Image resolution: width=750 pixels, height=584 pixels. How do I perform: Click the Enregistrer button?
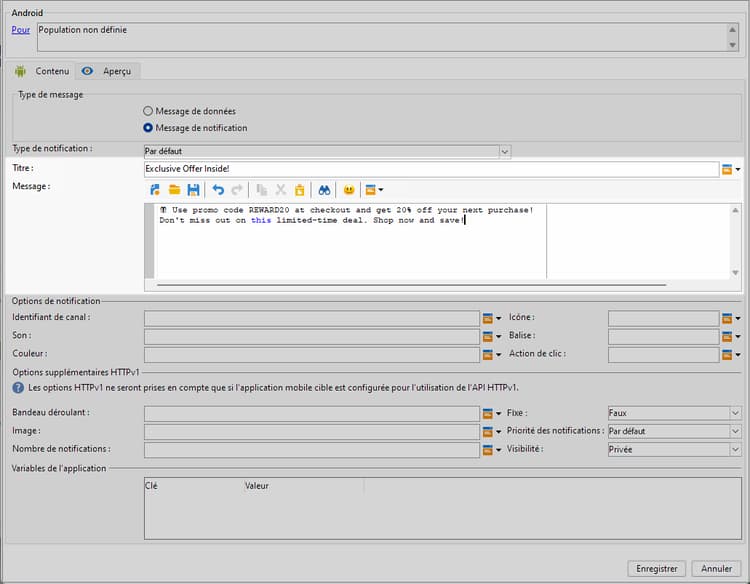click(657, 568)
